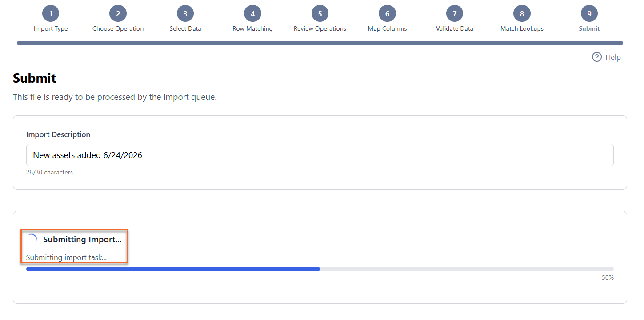Click the Help link text
This screenshot has height=320, width=644.
[613, 57]
